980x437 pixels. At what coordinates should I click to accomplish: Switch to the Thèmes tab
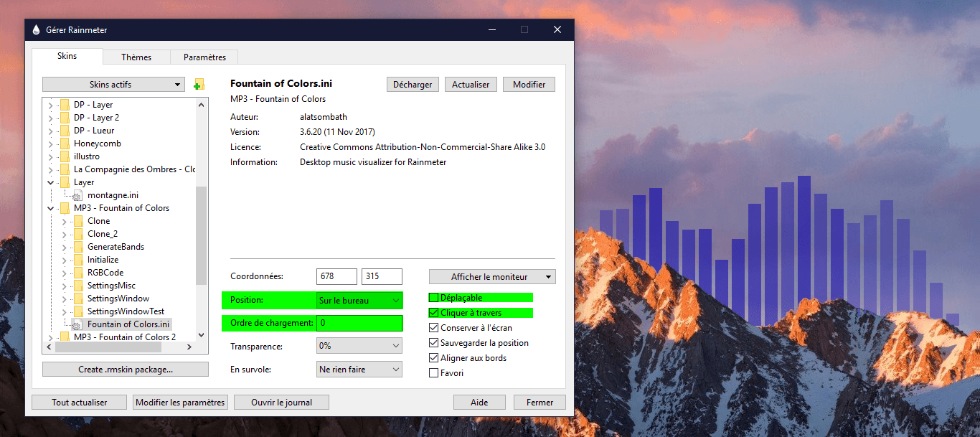(136, 57)
